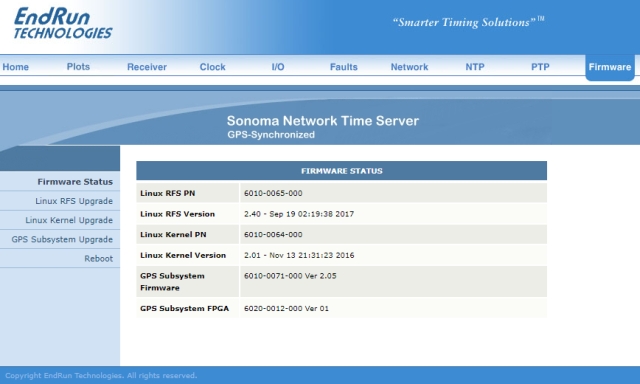
Task: Click the Linux Kernel PN label
Action: (x=173, y=235)
